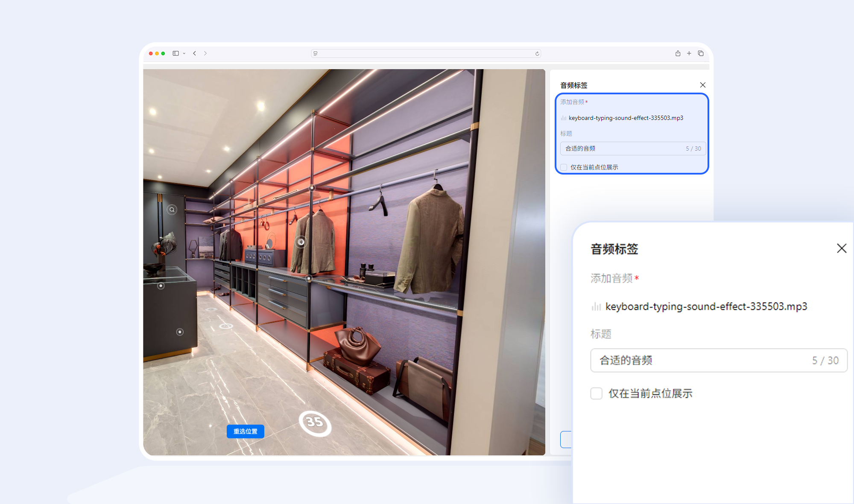Go back with the browser back arrow

pos(195,53)
